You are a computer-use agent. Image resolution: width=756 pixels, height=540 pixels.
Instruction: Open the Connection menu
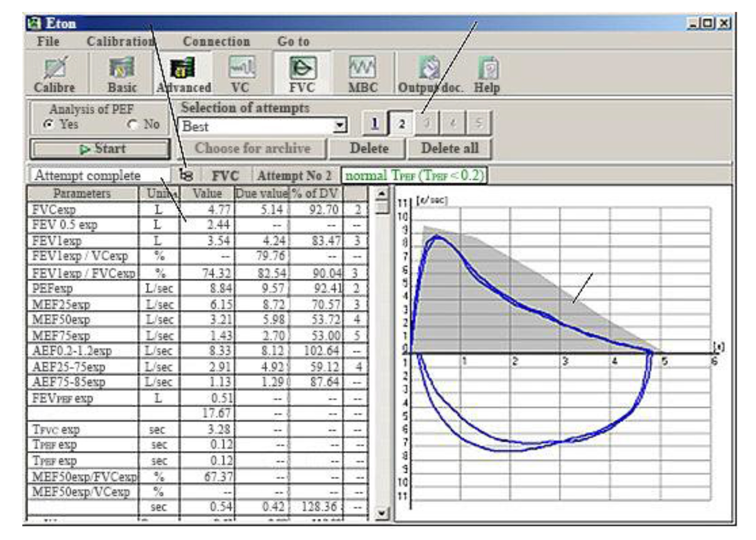tap(216, 42)
